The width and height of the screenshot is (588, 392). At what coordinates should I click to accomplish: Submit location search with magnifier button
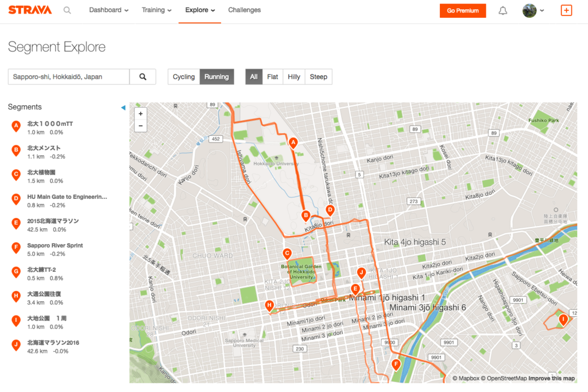tap(143, 76)
